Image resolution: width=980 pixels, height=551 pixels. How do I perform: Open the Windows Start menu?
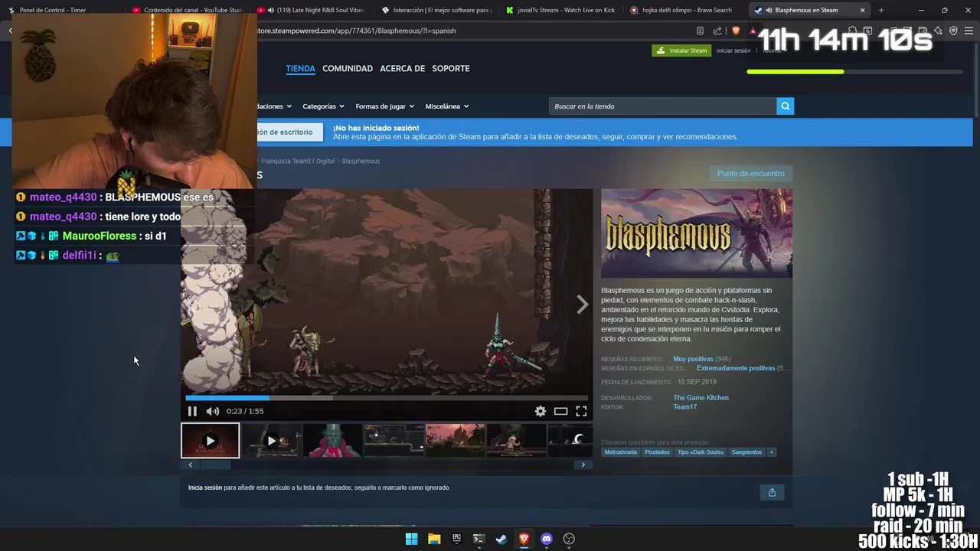[x=411, y=539]
